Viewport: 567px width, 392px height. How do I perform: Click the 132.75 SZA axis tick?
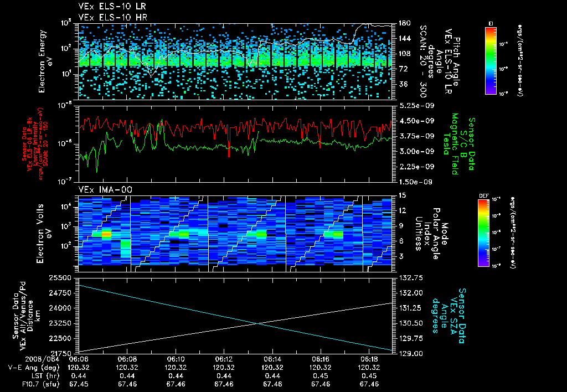pos(411,278)
